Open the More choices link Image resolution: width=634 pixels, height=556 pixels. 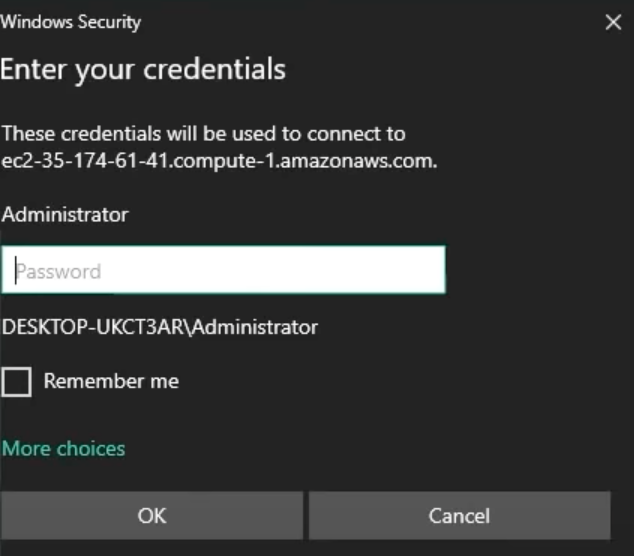click(64, 448)
